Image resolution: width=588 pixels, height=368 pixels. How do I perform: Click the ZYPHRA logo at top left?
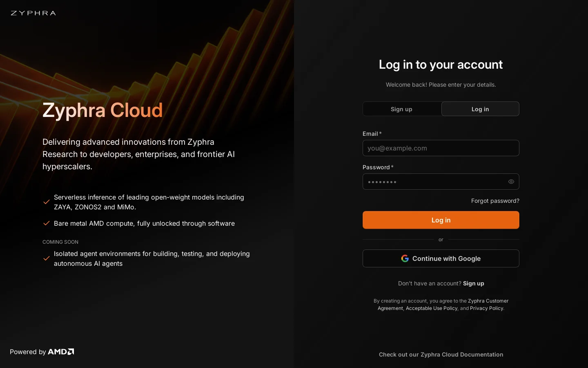coord(33,13)
